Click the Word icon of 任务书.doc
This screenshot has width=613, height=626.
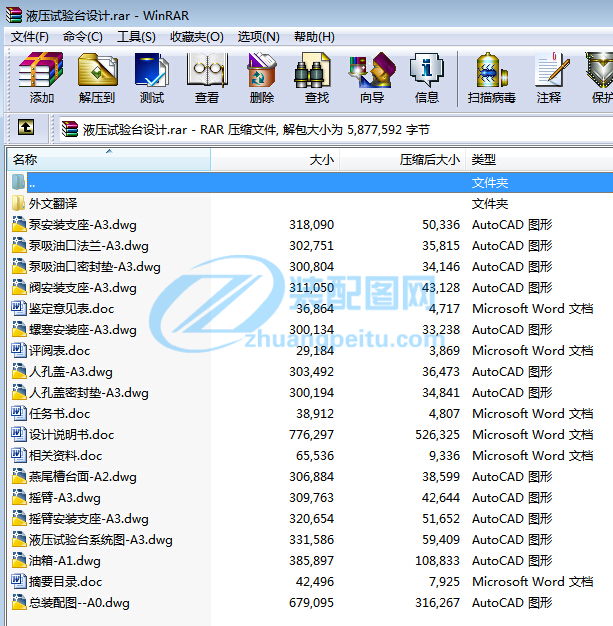point(18,413)
